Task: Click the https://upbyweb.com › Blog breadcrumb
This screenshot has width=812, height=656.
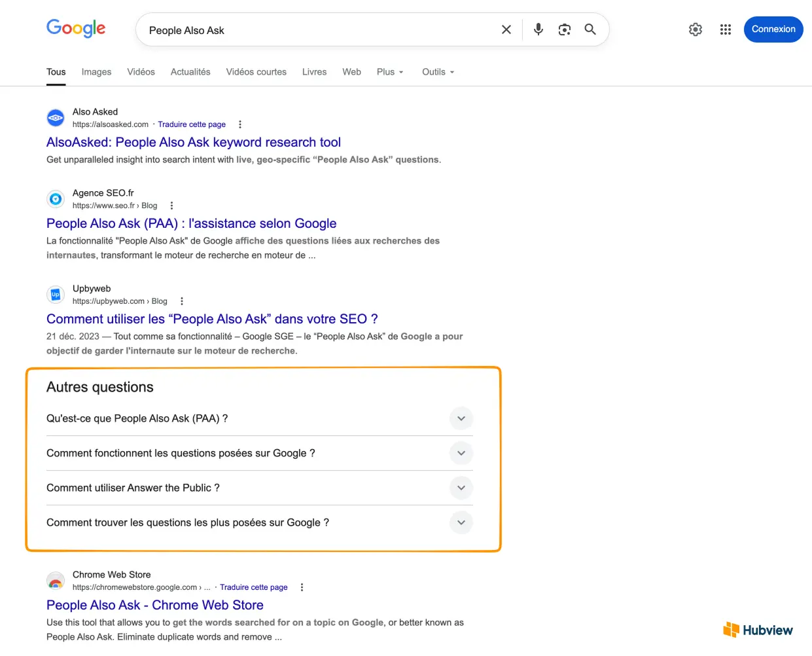Action: click(x=120, y=301)
